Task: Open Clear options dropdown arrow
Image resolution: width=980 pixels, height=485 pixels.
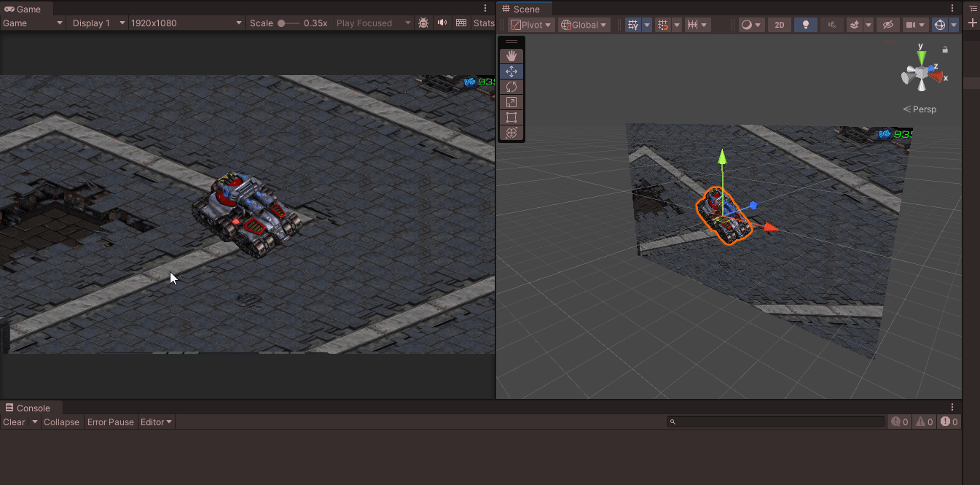Action: click(34, 422)
